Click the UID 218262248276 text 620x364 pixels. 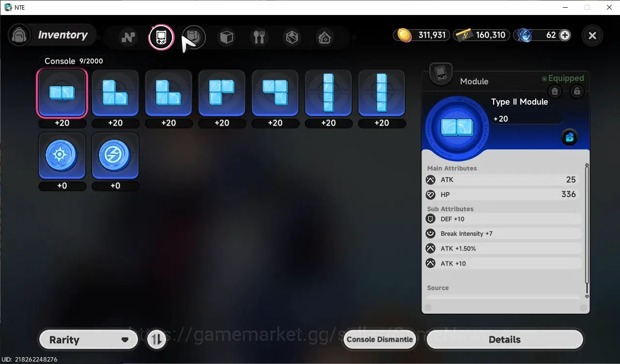[29, 360]
